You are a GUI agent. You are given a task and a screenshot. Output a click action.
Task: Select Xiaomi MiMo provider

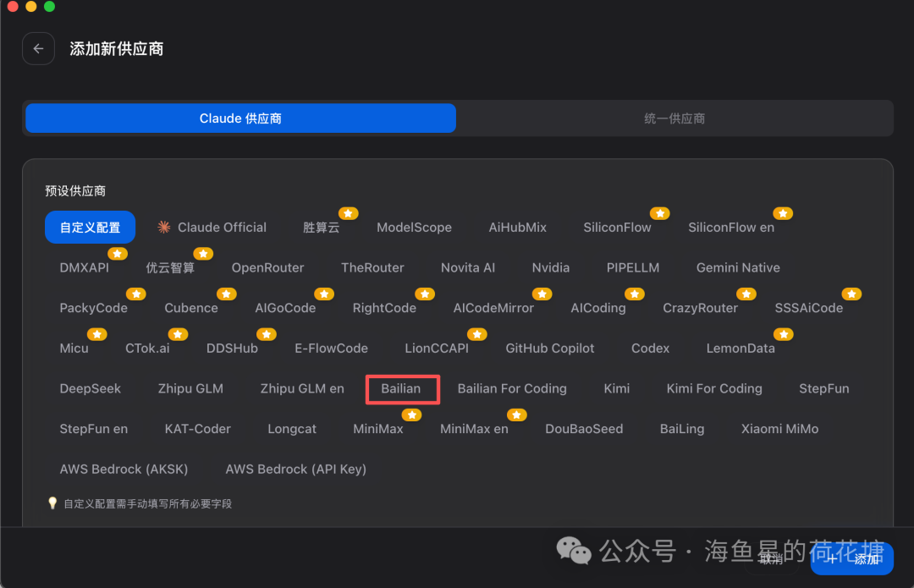[x=780, y=428]
